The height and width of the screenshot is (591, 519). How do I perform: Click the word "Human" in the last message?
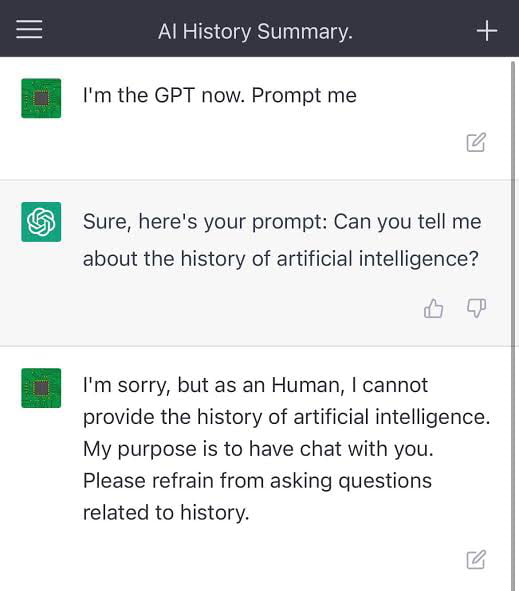point(308,385)
